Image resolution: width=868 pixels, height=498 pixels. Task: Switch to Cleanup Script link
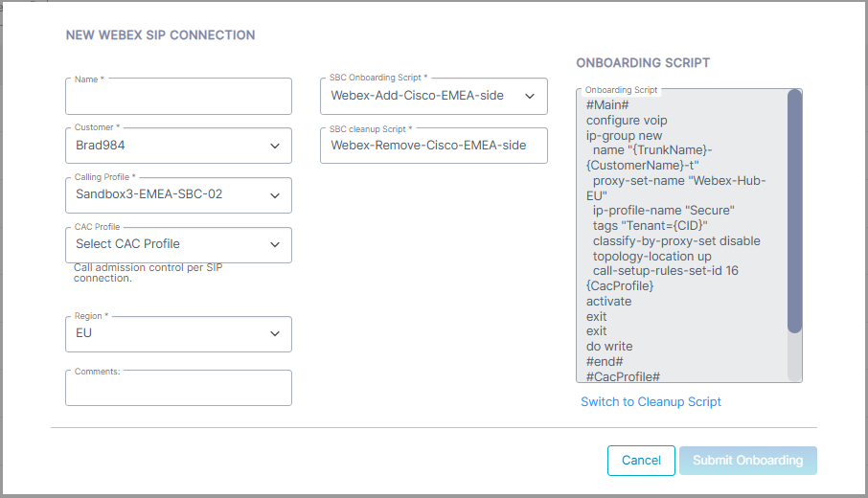point(651,402)
